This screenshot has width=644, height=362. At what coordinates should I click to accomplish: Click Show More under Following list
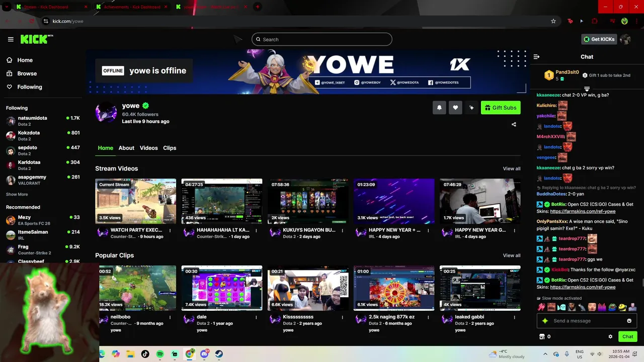[17, 195]
